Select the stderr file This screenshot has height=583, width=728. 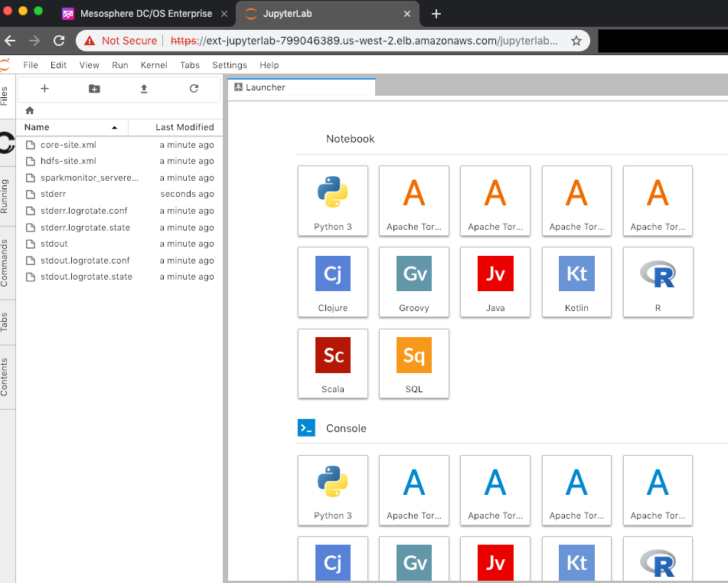click(119, 194)
